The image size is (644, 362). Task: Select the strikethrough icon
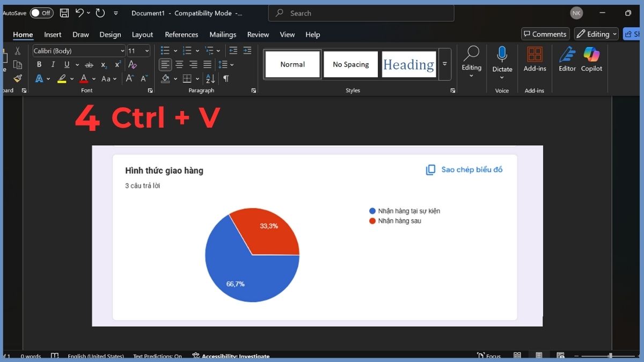(x=89, y=64)
